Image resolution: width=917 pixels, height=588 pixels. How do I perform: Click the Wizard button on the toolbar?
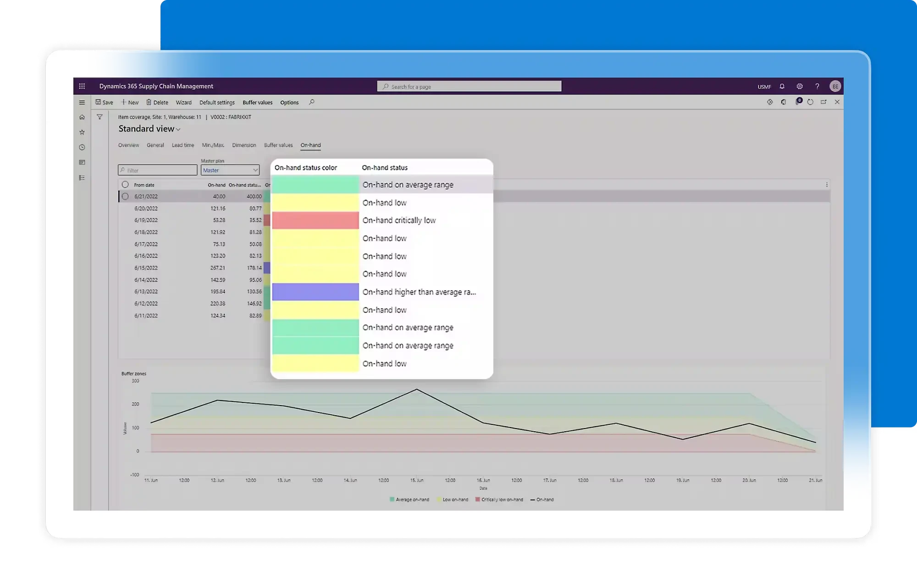[x=184, y=102]
